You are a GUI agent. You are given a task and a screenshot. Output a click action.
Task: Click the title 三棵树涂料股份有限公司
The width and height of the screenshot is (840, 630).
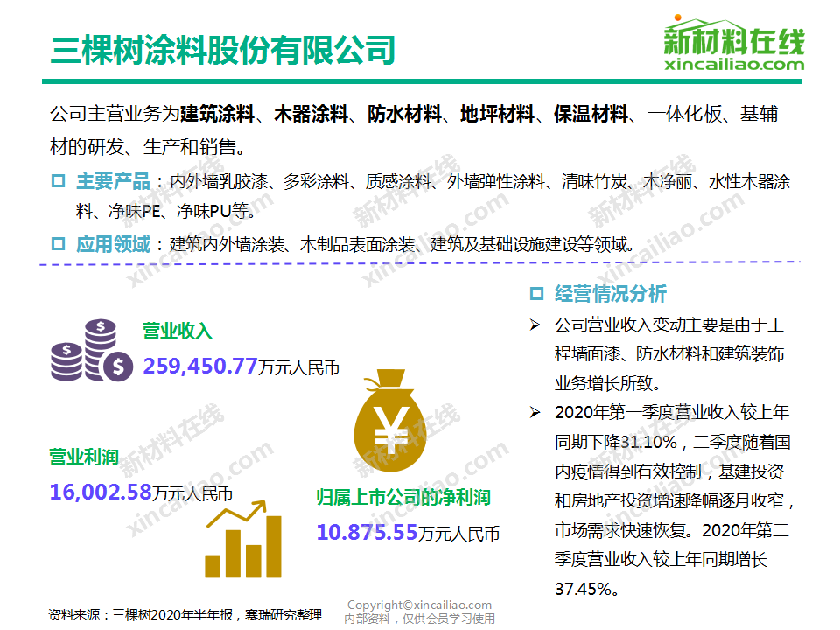tap(223, 50)
